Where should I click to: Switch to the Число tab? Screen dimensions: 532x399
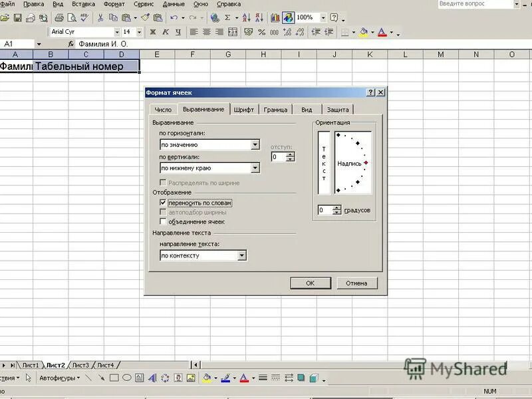[163, 110]
